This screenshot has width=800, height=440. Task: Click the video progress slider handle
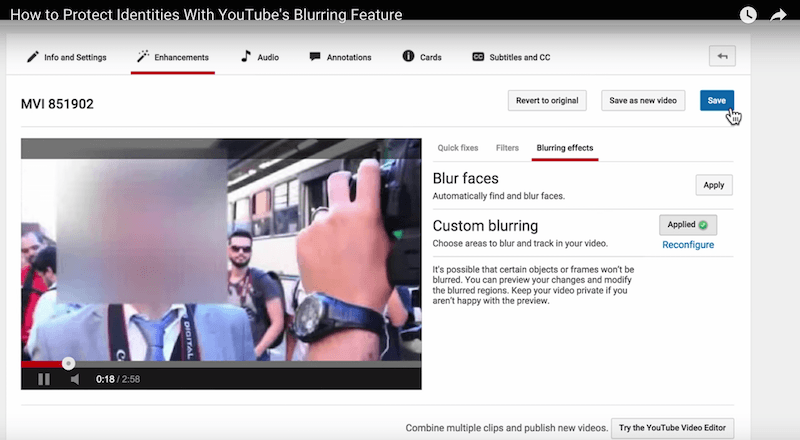68,363
